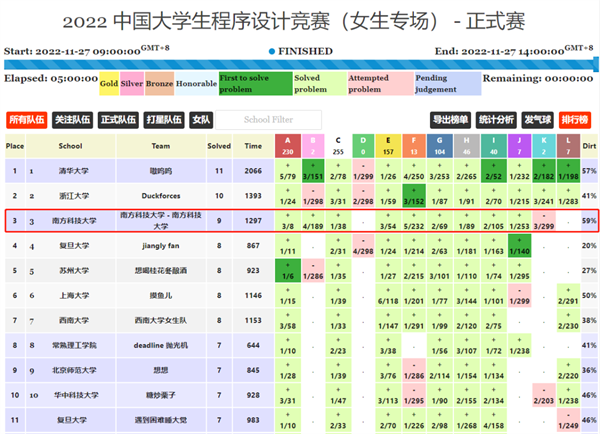600x434 pixels.
Task: Click the First to solve problem legend
Action: click(255, 84)
